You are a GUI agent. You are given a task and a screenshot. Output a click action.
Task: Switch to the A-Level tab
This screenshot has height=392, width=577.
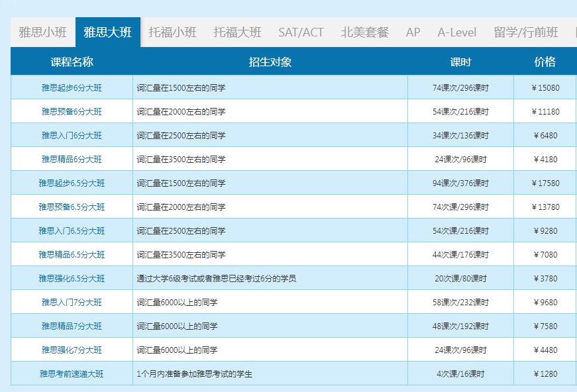[x=456, y=32]
